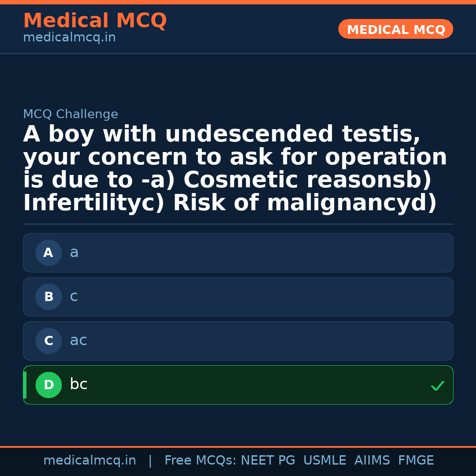Open the medicalmcq.in link in the footer

coord(90,460)
